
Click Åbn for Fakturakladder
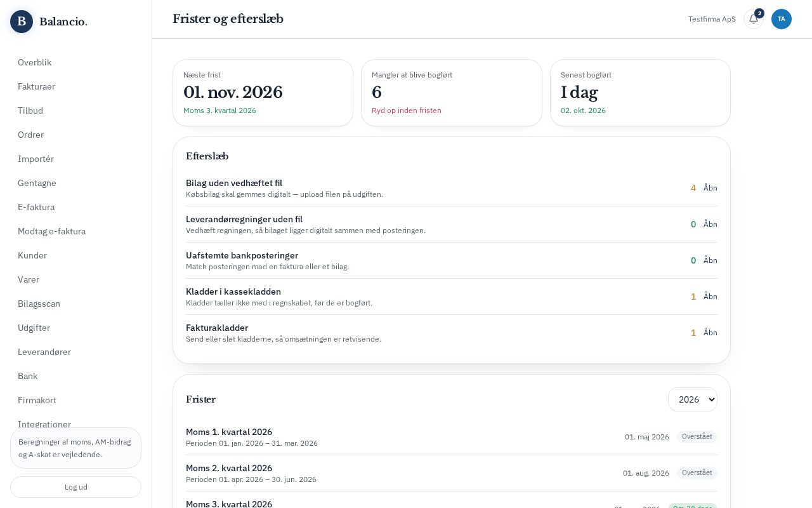click(x=710, y=333)
